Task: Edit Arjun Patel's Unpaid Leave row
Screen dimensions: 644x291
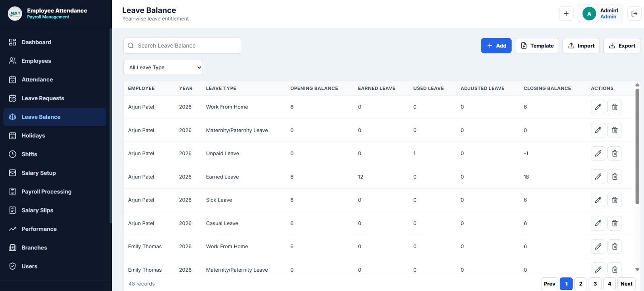Action: [598, 154]
